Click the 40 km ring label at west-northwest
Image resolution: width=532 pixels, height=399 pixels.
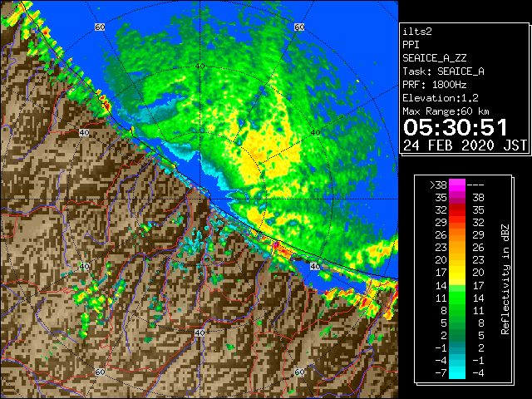(x=84, y=133)
